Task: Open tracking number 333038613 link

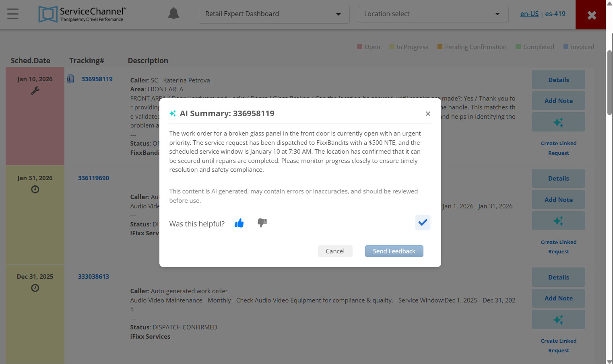Action: pos(93,277)
